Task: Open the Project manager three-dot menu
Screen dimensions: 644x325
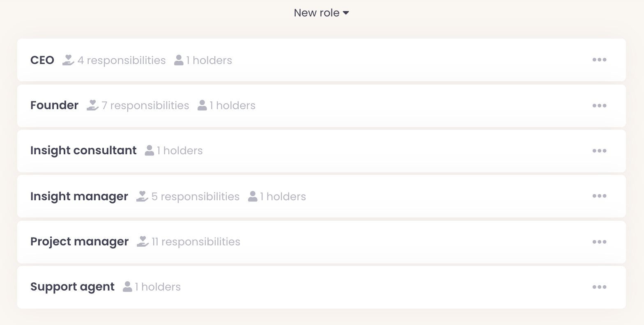Action: (x=599, y=242)
